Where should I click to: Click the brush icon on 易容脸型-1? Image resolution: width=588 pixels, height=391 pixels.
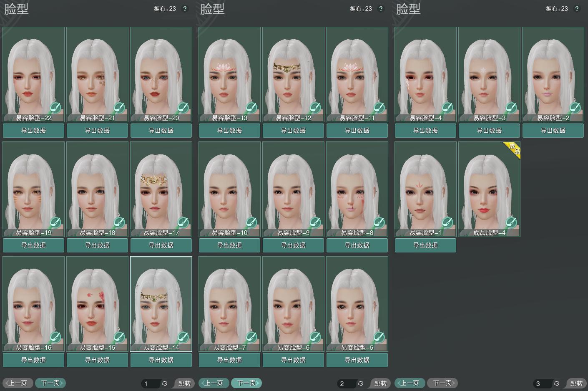click(x=447, y=223)
